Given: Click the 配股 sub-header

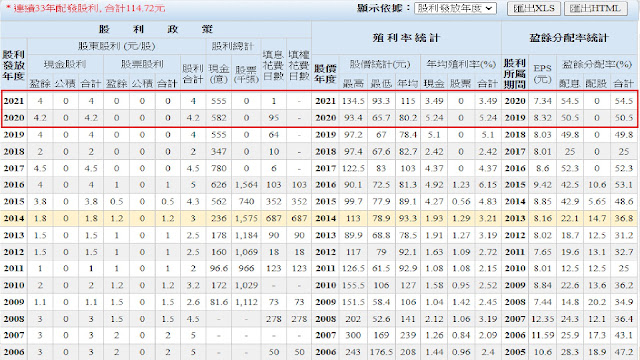Looking at the screenshot, I should click(x=596, y=84).
